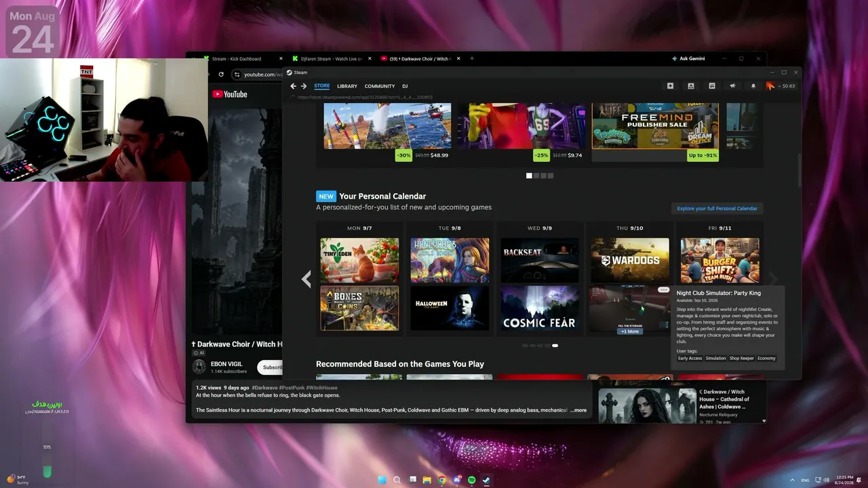Open Steam announcements megaphone icon
Image resolution: width=868 pixels, height=488 pixels.
(x=732, y=86)
